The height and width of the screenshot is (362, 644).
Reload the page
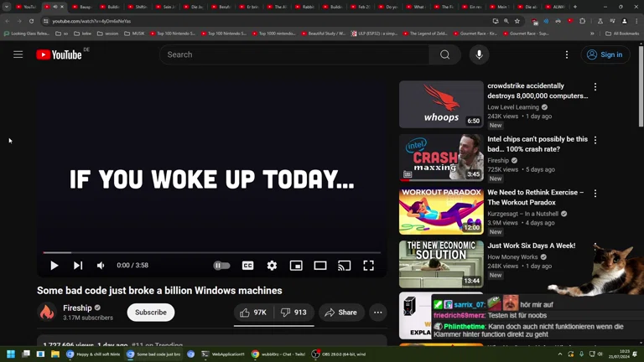31,21
